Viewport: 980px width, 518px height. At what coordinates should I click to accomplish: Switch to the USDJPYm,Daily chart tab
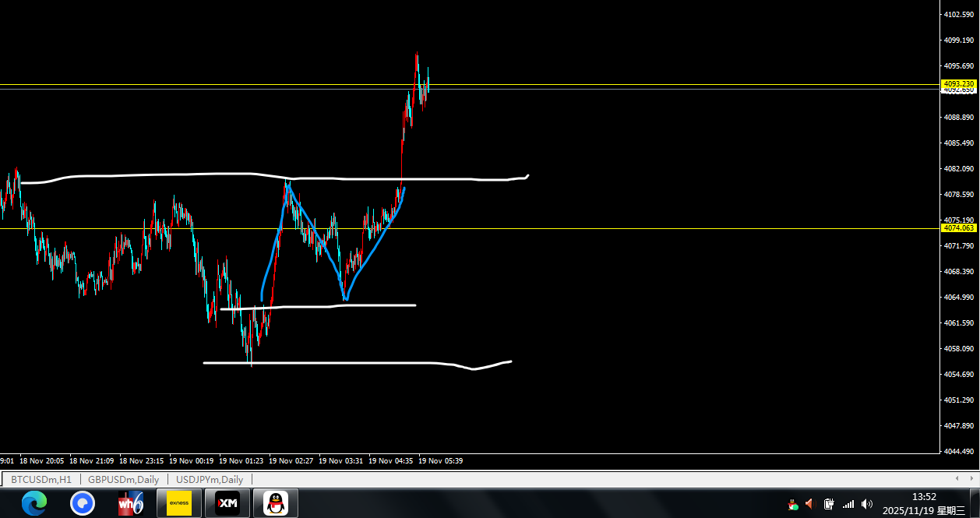pyautogui.click(x=210, y=480)
